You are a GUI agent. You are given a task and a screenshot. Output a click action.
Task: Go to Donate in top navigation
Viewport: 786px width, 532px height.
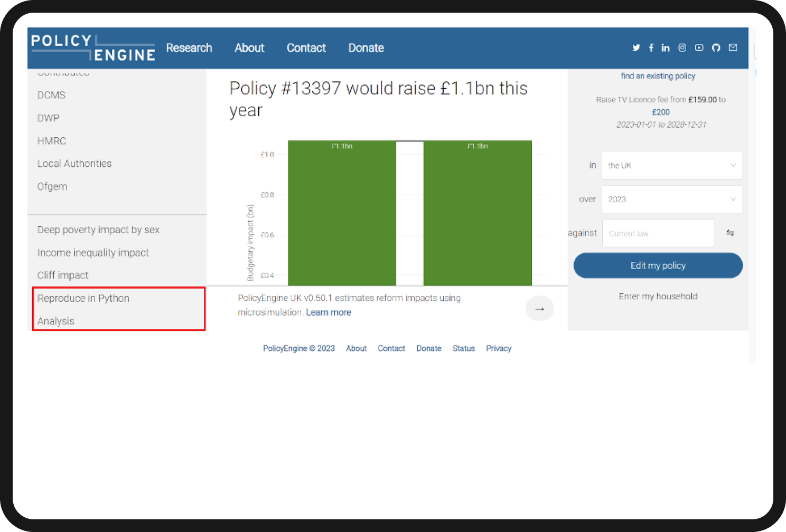click(x=366, y=48)
